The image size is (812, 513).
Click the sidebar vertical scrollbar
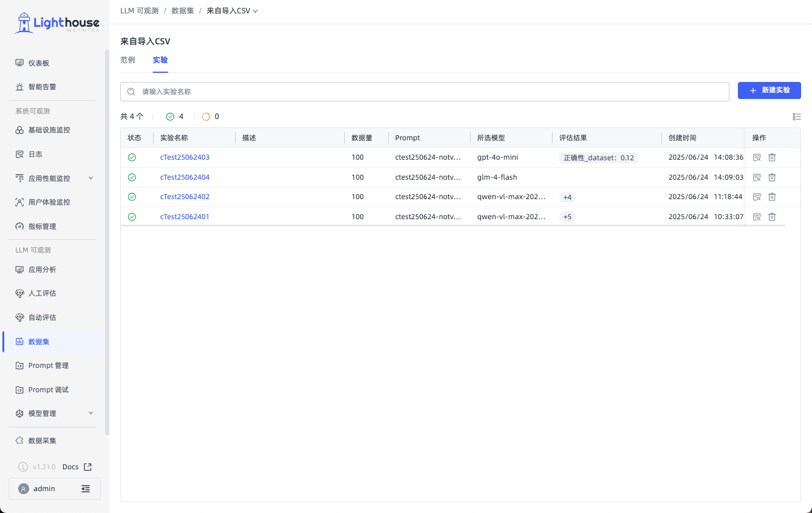pyautogui.click(x=107, y=243)
